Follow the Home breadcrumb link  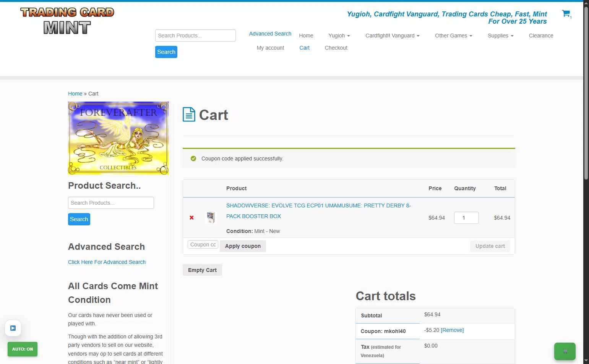(x=75, y=94)
